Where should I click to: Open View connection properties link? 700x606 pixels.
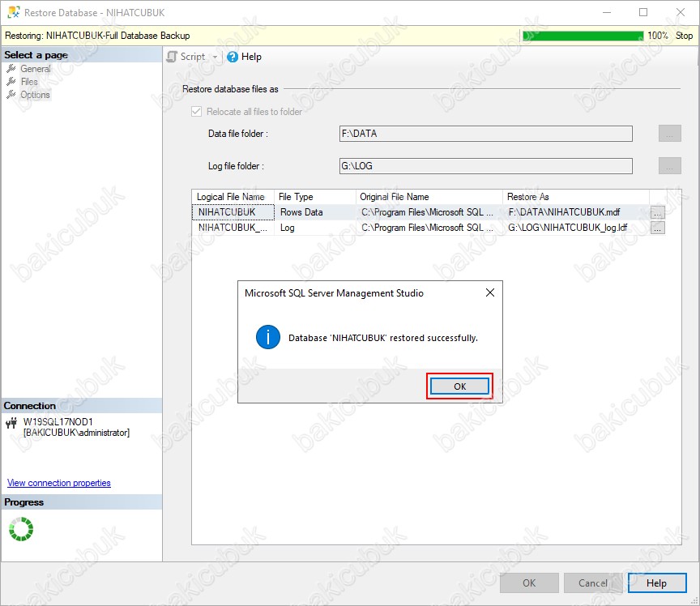tap(59, 483)
